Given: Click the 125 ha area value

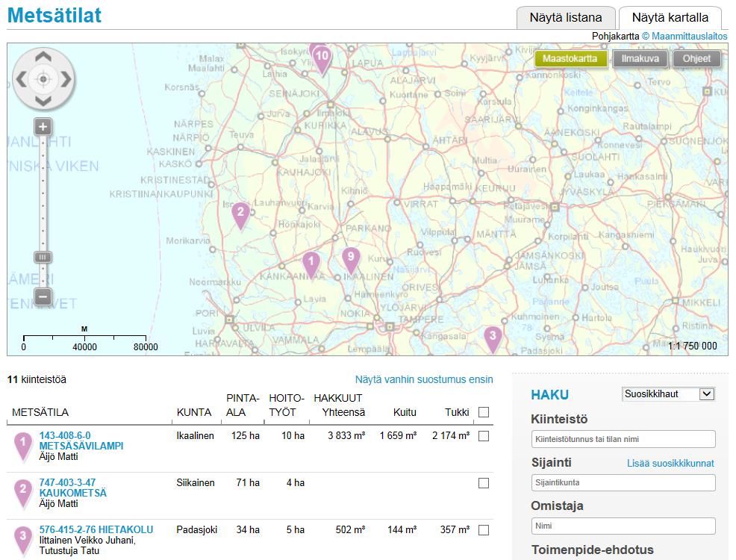Looking at the screenshot, I should tap(246, 435).
